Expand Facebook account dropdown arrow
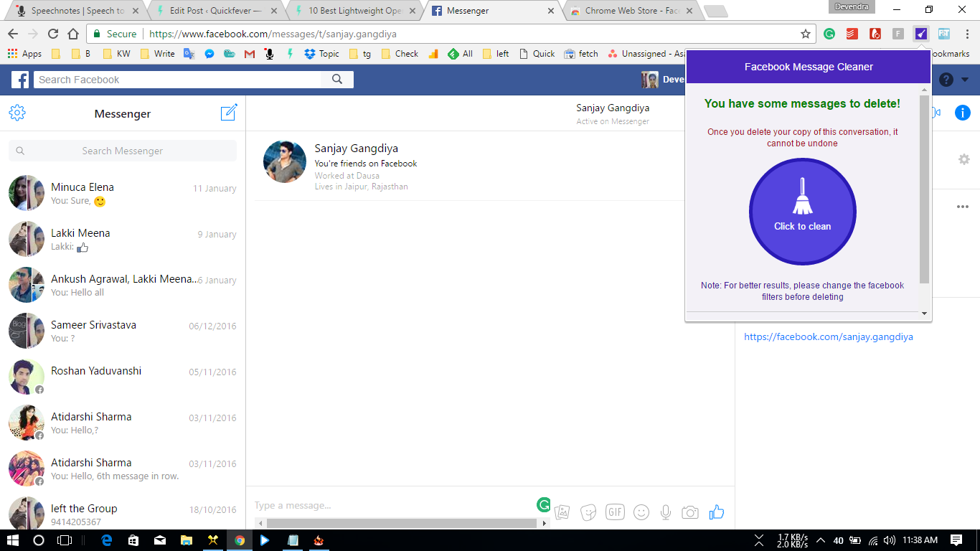This screenshot has height=551, width=980. (965, 80)
